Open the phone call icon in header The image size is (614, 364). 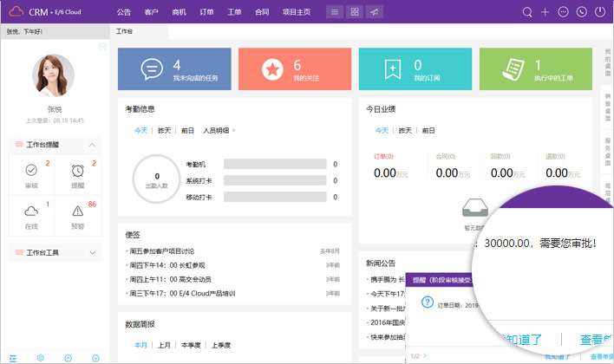(581, 12)
